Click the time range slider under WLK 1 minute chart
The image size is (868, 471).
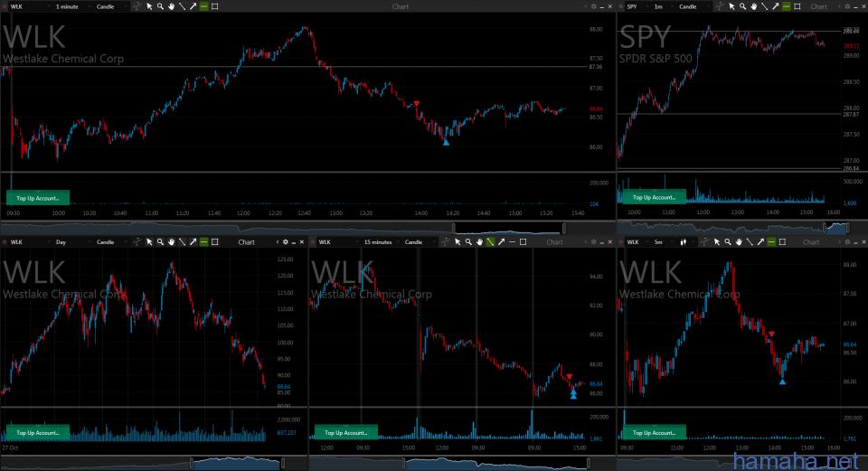(x=509, y=228)
